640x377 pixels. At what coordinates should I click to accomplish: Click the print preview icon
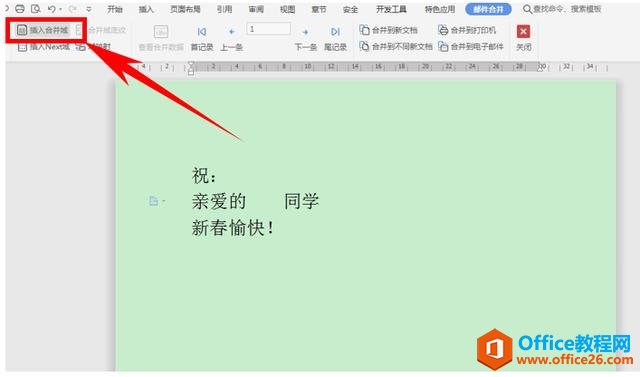(x=36, y=9)
